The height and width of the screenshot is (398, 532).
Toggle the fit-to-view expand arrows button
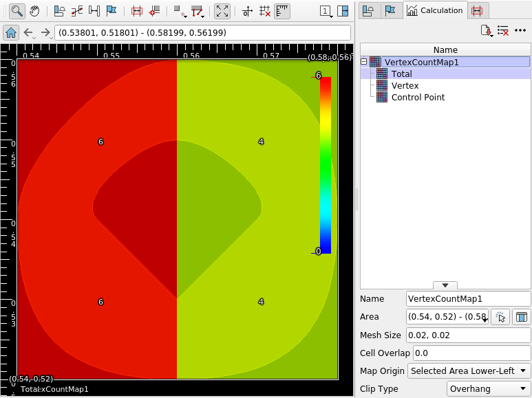pyautogui.click(x=222, y=11)
